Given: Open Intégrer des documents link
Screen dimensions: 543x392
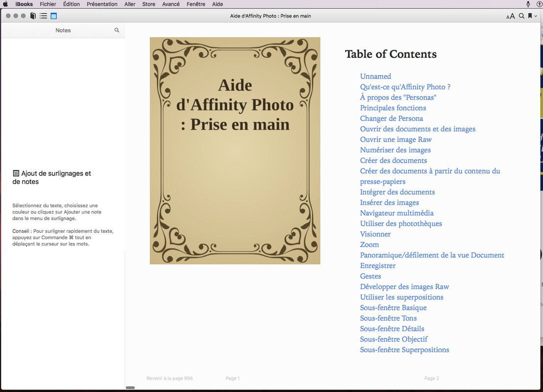Looking at the screenshot, I should [397, 192].
